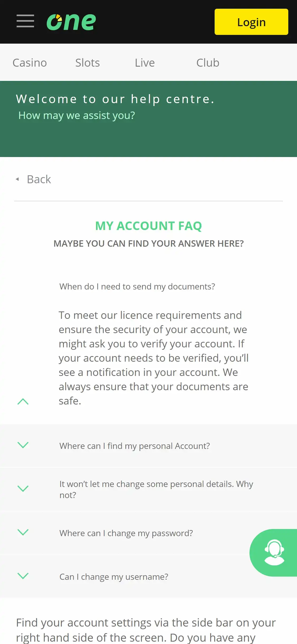This screenshot has width=297, height=644.
Task: Go Back to the help centre
Action: tap(39, 179)
